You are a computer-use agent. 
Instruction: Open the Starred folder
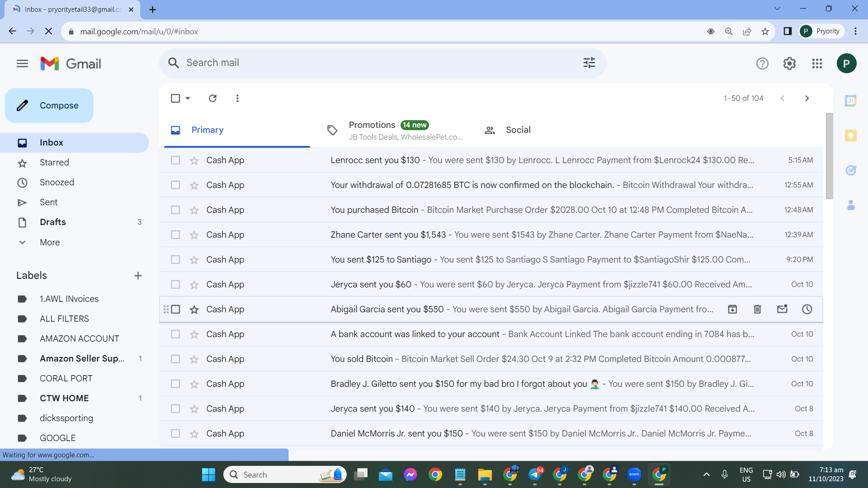click(x=54, y=163)
